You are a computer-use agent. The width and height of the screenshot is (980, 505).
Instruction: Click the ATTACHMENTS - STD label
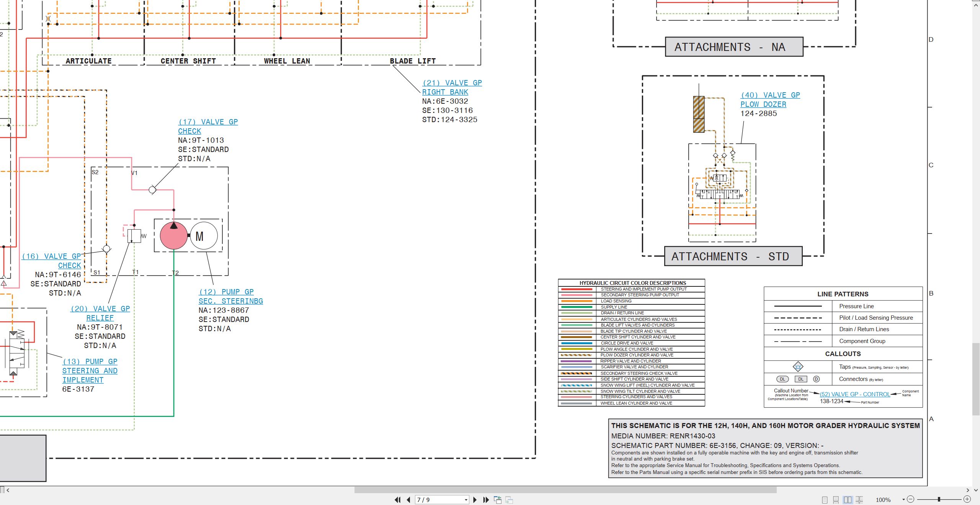coord(733,256)
